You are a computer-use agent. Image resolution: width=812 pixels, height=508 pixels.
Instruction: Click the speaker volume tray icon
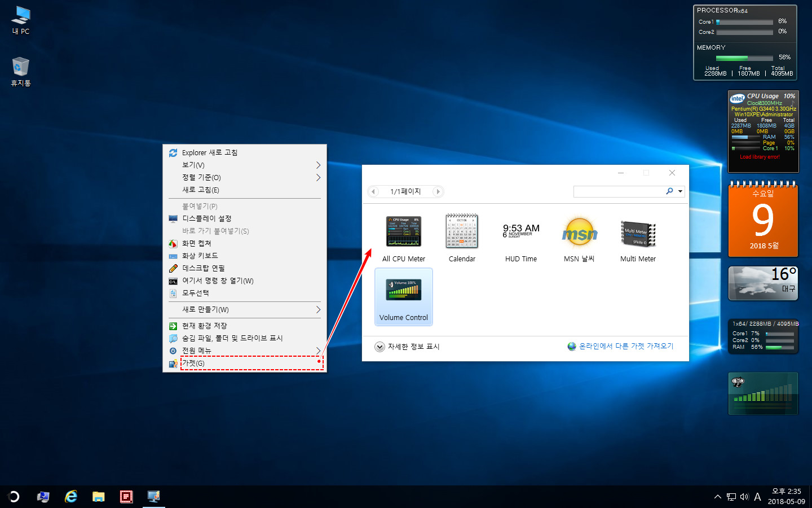pyautogui.click(x=744, y=497)
